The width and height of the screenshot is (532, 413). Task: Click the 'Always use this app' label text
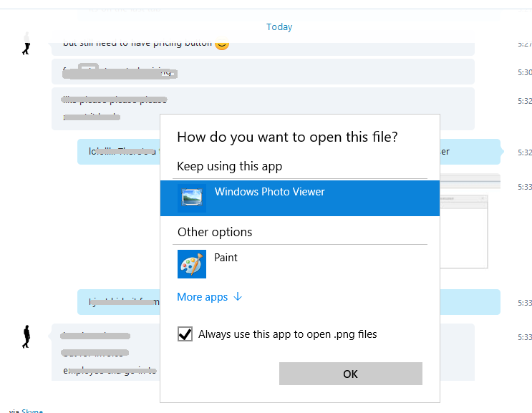point(288,334)
